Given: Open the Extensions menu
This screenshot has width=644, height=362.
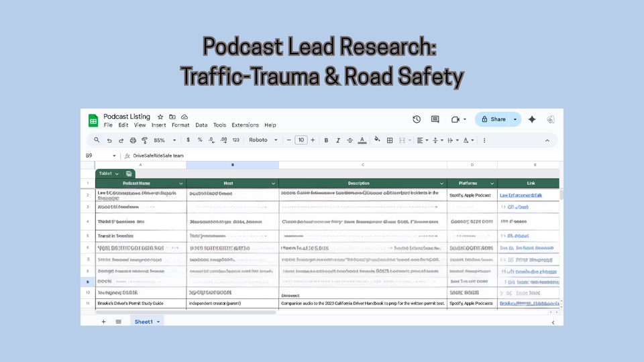Looking at the screenshot, I should point(245,125).
